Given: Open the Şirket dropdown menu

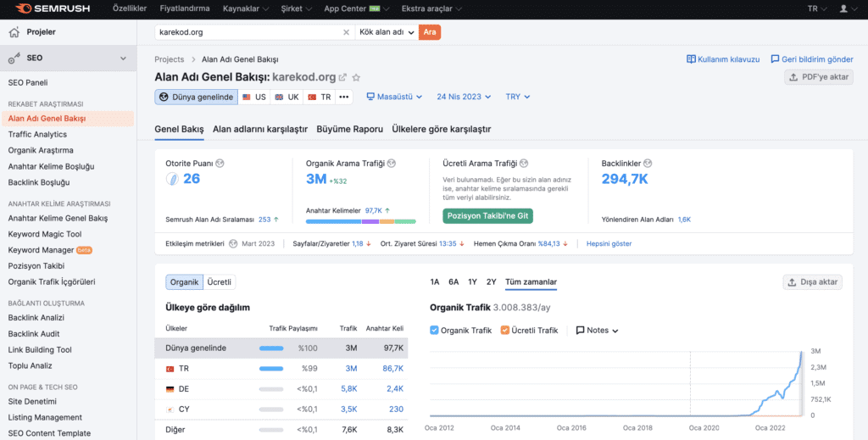Looking at the screenshot, I should coord(296,8).
